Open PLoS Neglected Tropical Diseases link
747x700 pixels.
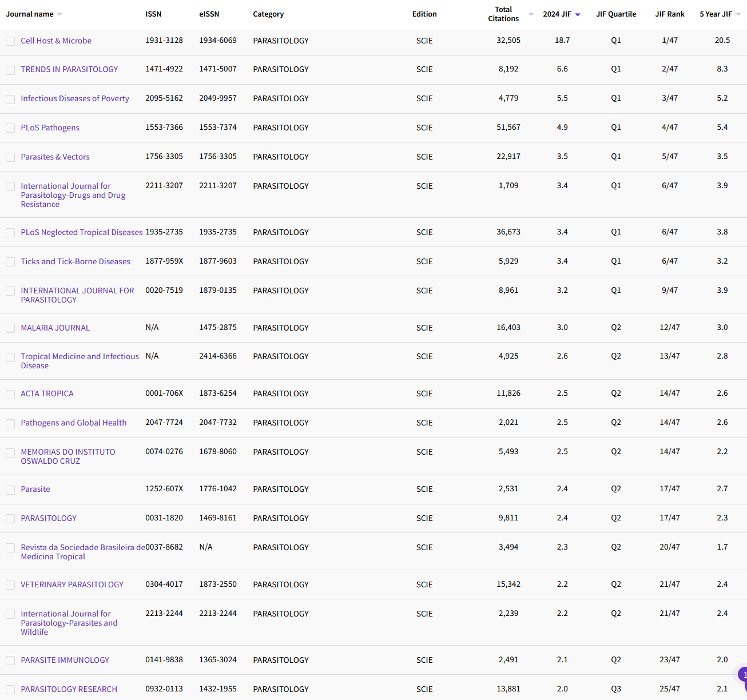(x=82, y=232)
